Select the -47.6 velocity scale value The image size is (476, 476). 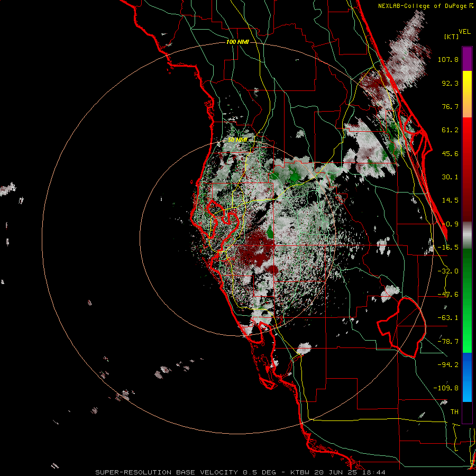(448, 295)
